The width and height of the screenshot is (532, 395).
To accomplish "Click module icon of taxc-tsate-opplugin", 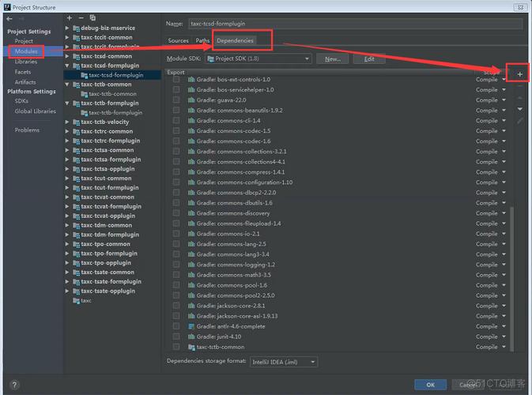I will [77, 291].
